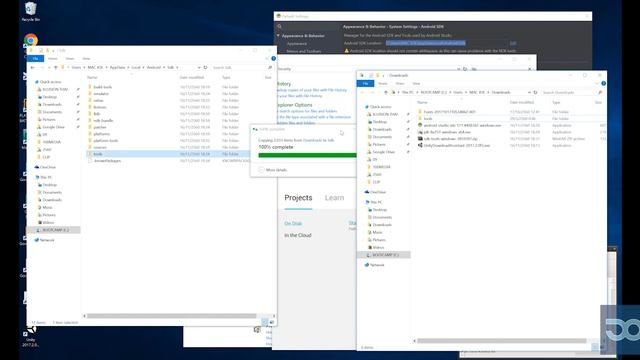This screenshot has height=360, width=640.
Task: Click the Android SDK Location path field
Action: point(426,43)
